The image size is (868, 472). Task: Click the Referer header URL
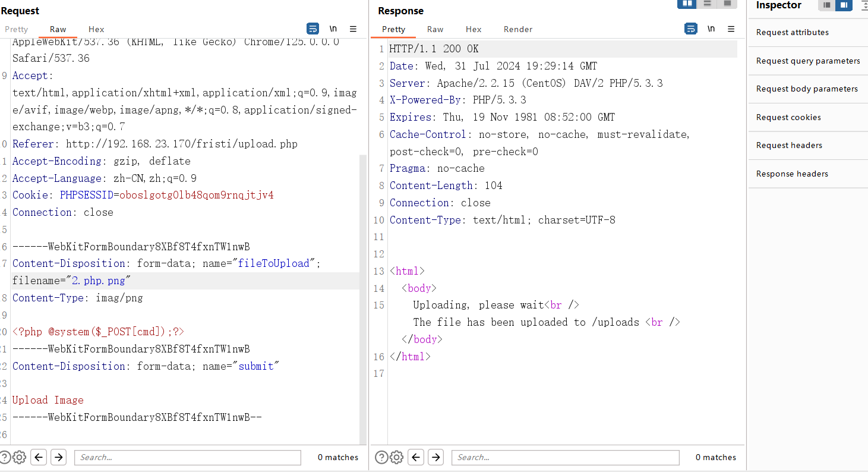pos(182,144)
